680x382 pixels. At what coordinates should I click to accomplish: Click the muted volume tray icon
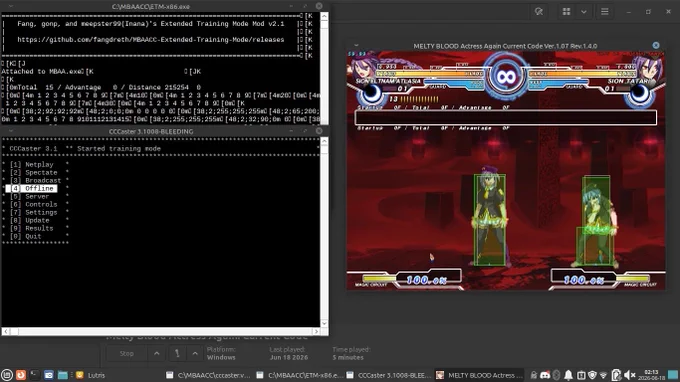pos(630,375)
